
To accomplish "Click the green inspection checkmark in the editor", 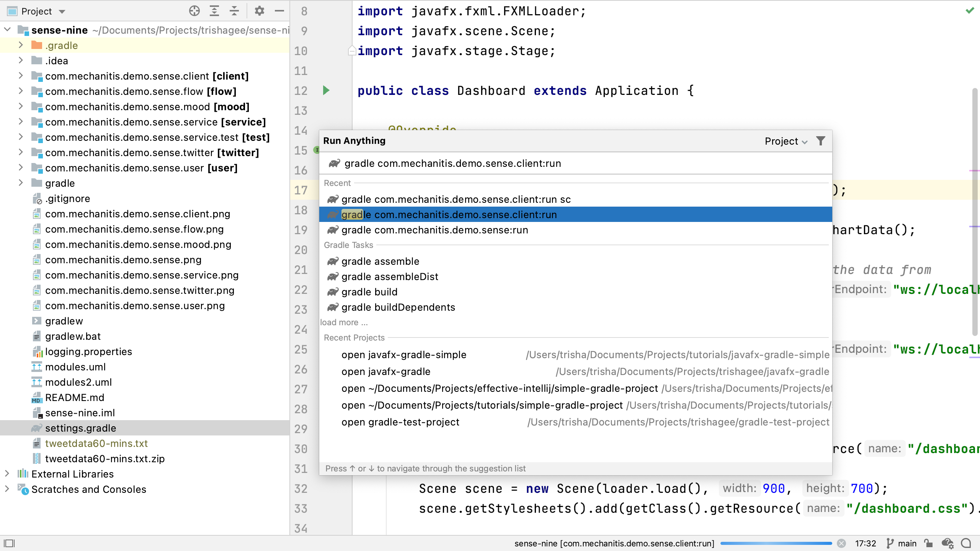I will [970, 11].
